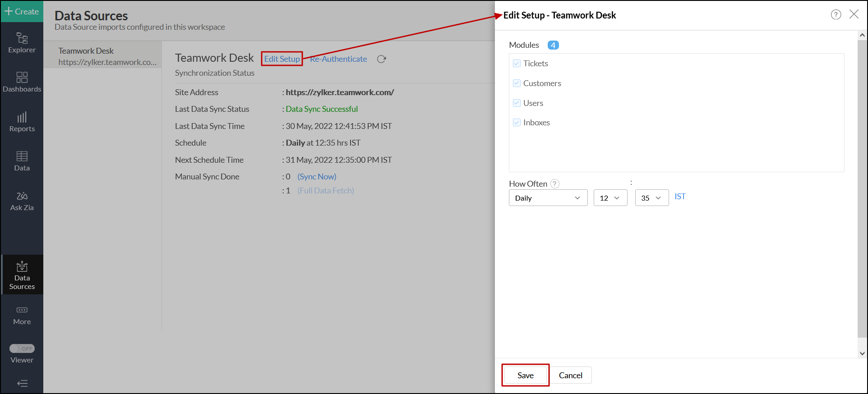The width and height of the screenshot is (868, 394).
Task: Collapse sidebar using bottom arrow icon
Action: pos(22,383)
